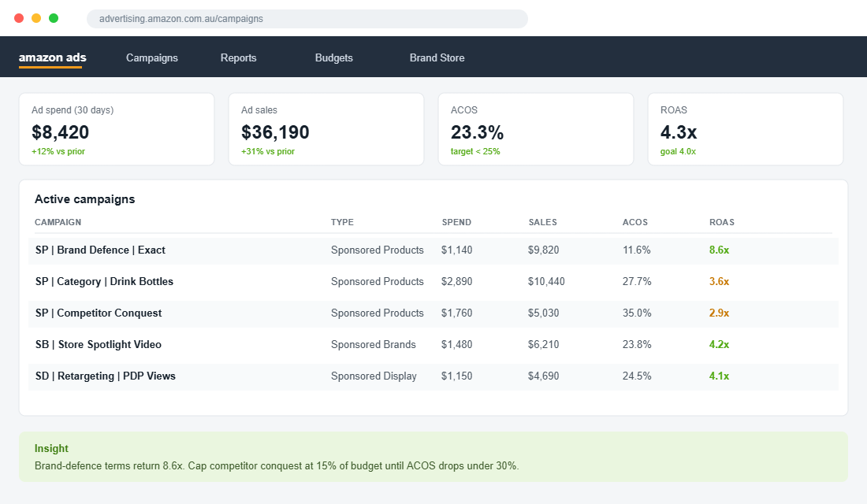Click the $1,760 spend cell
This screenshot has height=504, width=867.
point(456,313)
